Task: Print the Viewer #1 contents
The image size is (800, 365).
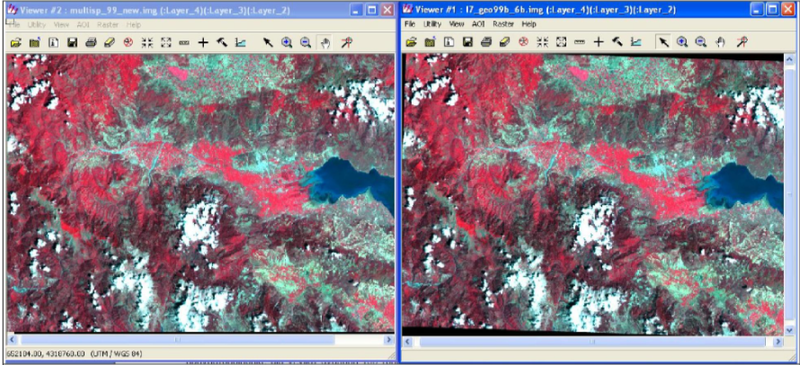Action: tap(486, 43)
